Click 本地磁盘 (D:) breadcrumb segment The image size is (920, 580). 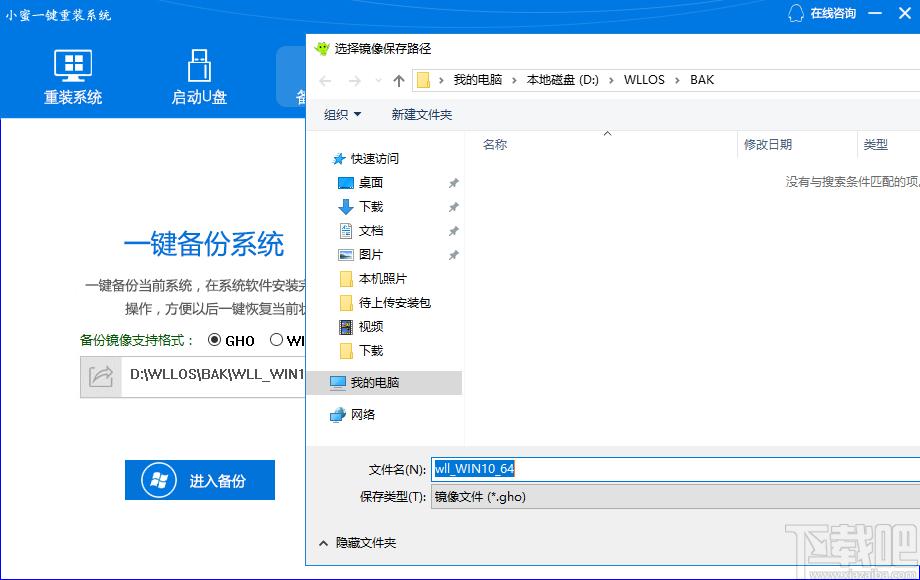click(x=563, y=80)
